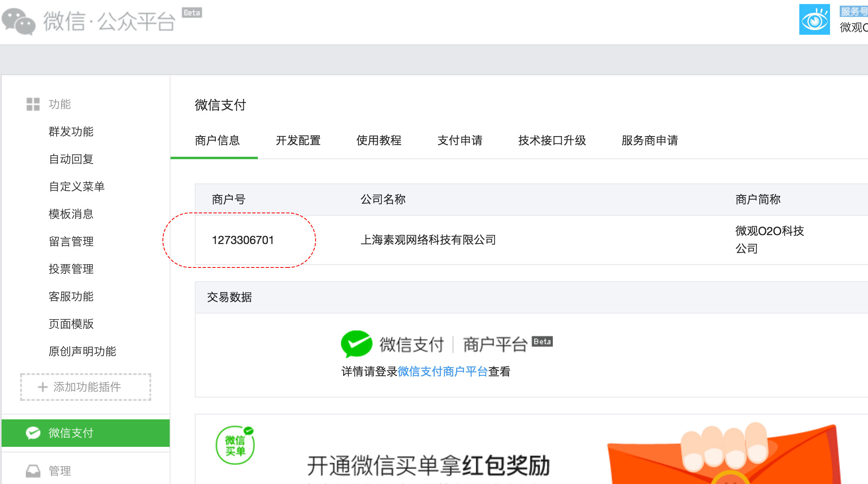The height and width of the screenshot is (484, 868).
Task: Open the 使用教程 tab
Action: [x=379, y=140]
